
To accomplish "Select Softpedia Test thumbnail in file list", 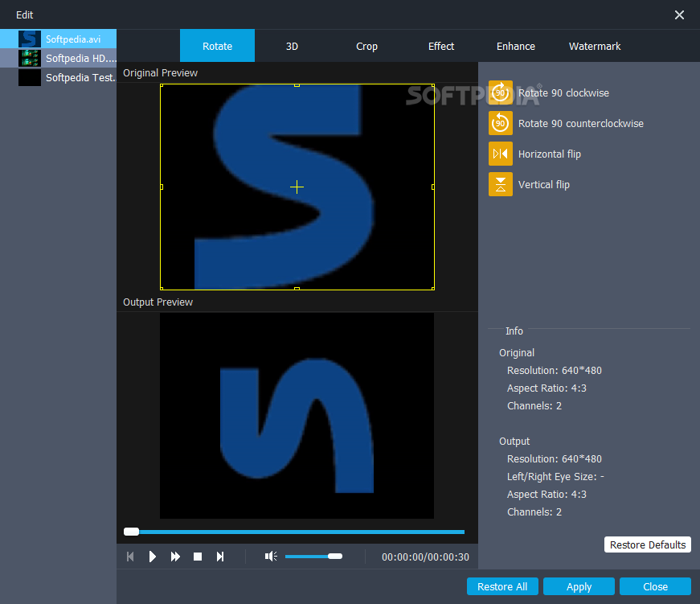I will (x=30, y=77).
